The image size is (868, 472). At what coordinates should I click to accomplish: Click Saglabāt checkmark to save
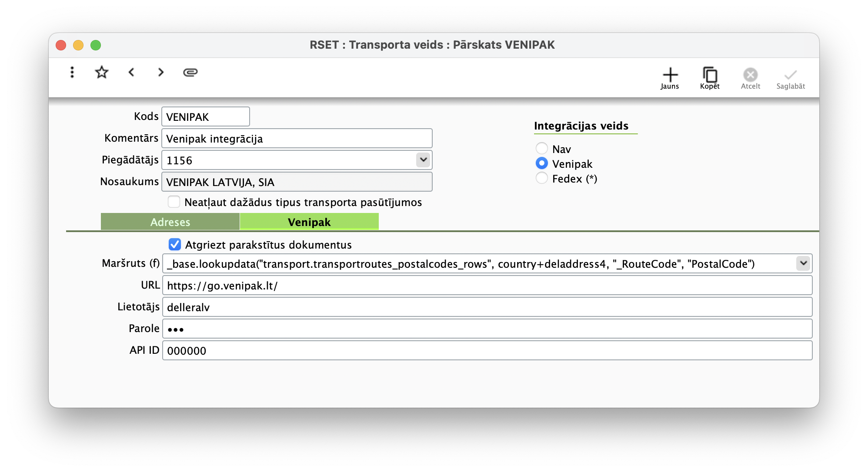tap(790, 78)
